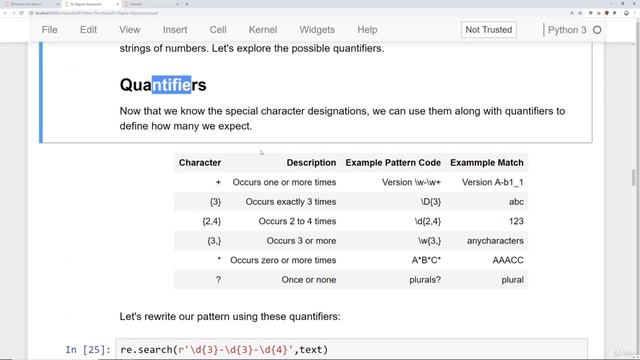Click the site info icon beside the URL

(x=31, y=13)
